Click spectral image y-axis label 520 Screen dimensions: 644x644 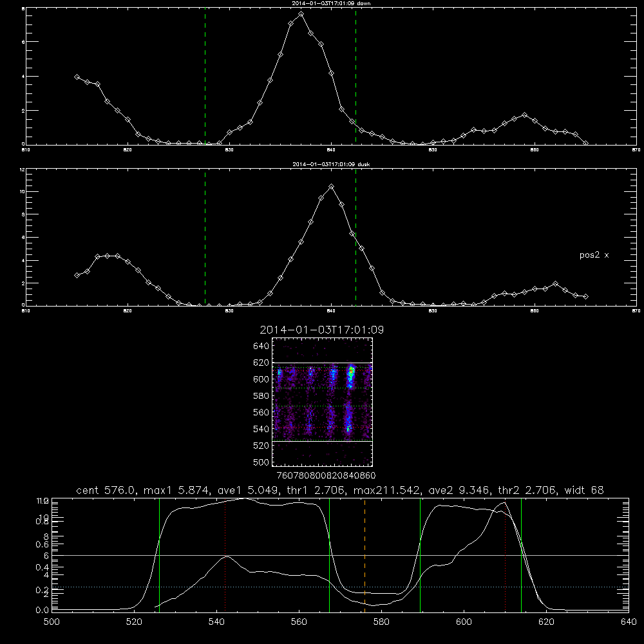(x=261, y=446)
